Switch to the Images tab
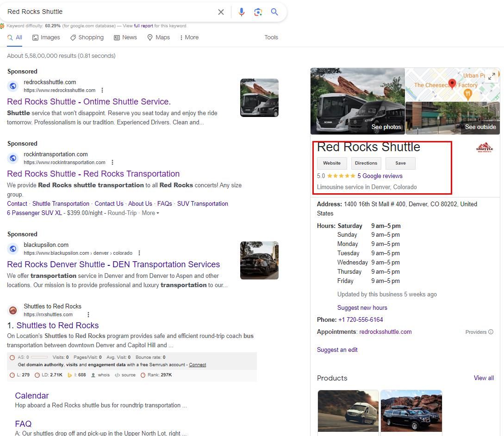The height and width of the screenshot is (436, 504). pos(46,37)
